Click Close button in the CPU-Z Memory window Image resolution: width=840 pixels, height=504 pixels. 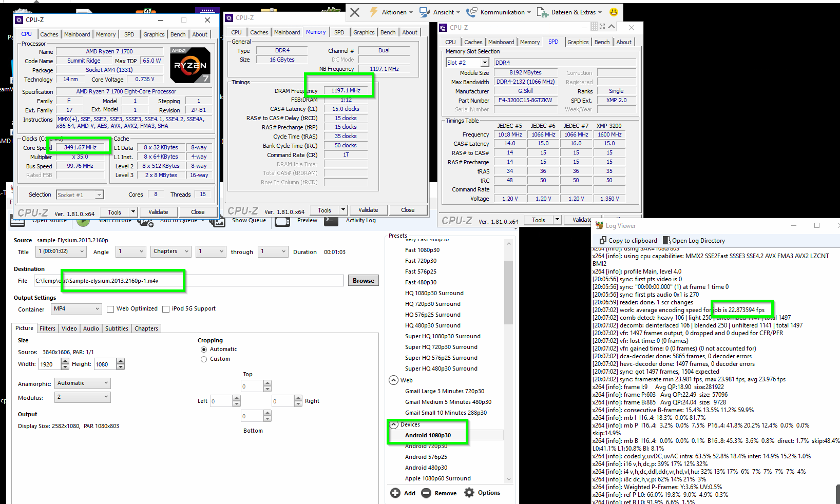(408, 210)
